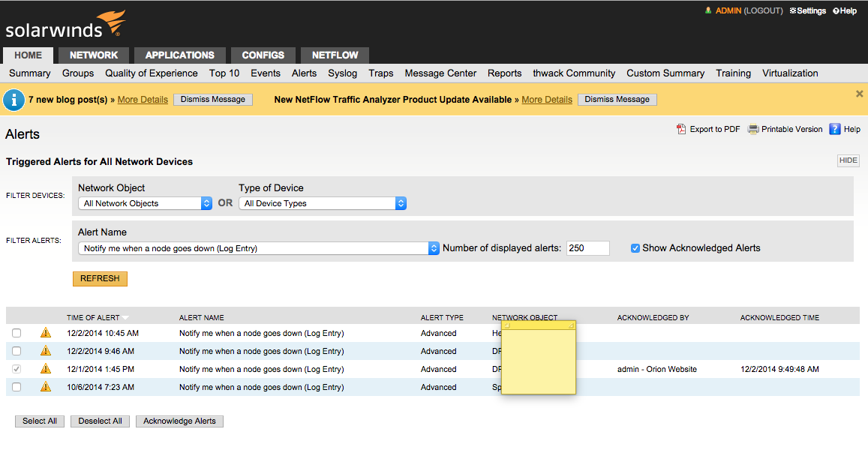Click warning icon for 12/1/2014 1:45 PM alert
The width and height of the screenshot is (868, 459).
tap(46, 369)
